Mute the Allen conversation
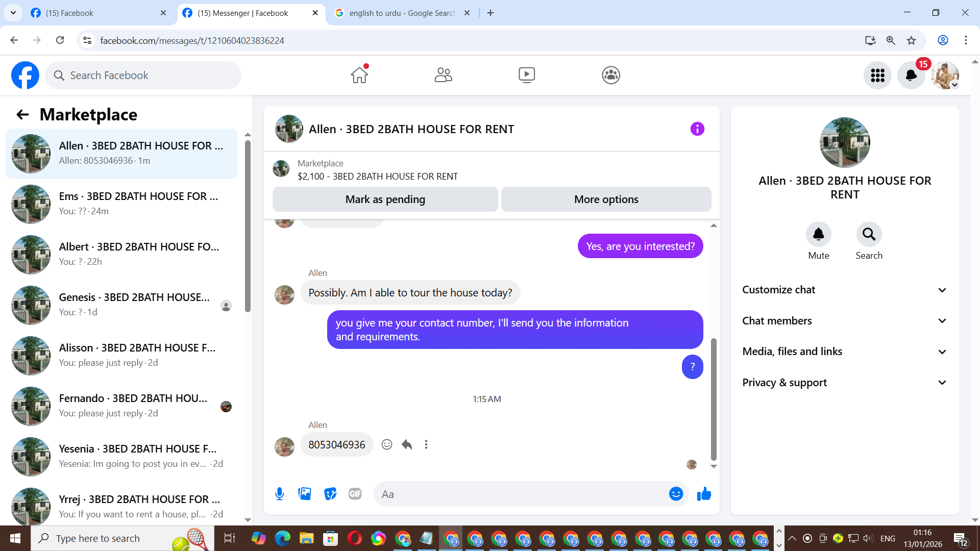Viewport: 980px width, 551px height. point(818,235)
